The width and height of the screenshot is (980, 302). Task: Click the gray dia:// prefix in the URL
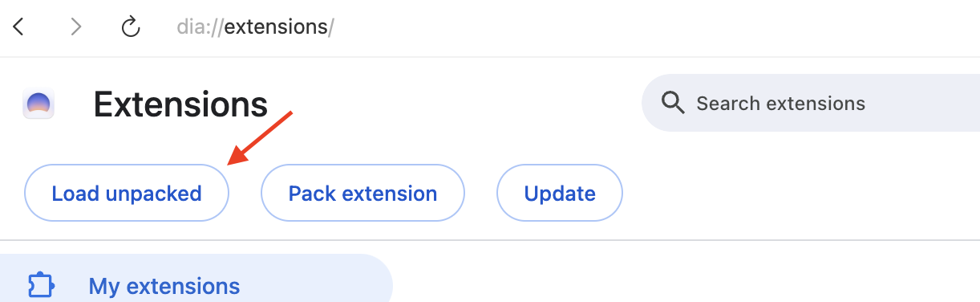tap(200, 27)
